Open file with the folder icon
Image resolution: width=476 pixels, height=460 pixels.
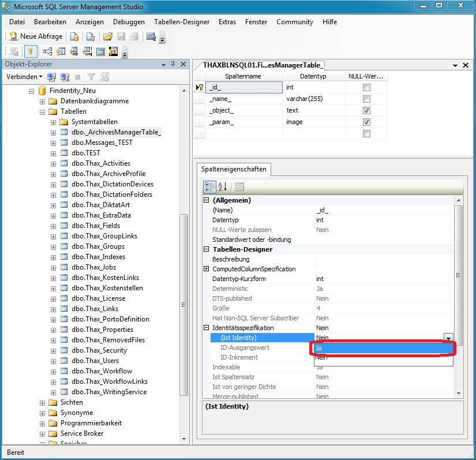(107, 37)
